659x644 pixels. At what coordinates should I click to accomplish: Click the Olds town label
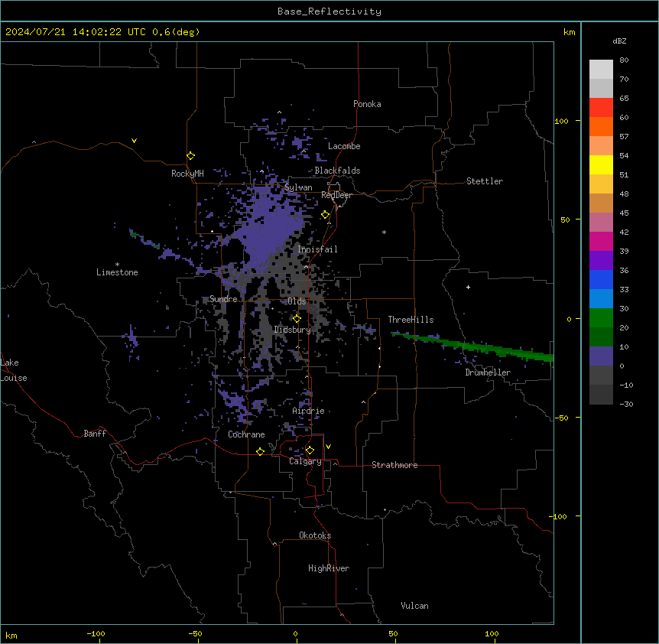tap(297, 301)
